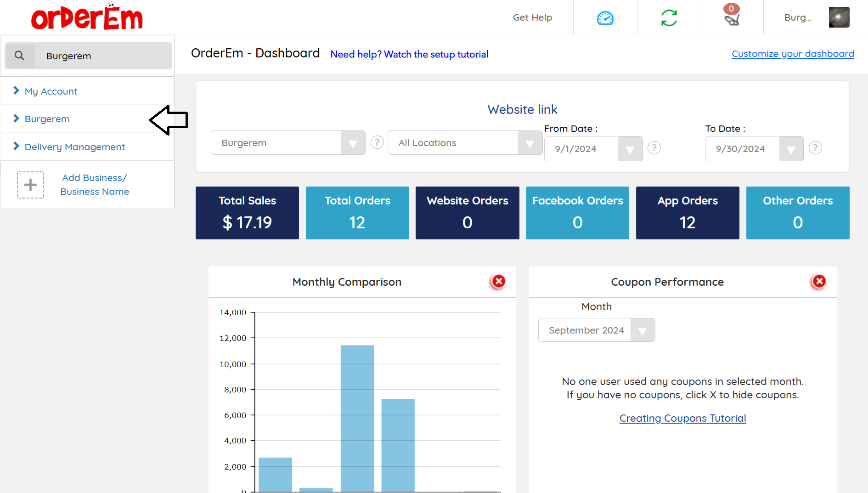Click Customize your dashboard link
Image resolution: width=868 pixels, height=493 pixels.
click(x=793, y=54)
